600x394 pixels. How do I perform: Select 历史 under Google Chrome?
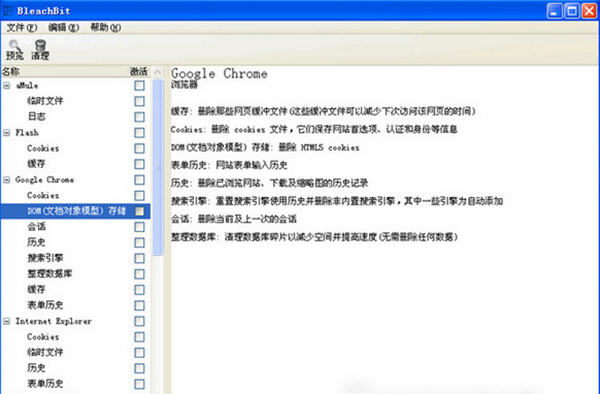36,243
